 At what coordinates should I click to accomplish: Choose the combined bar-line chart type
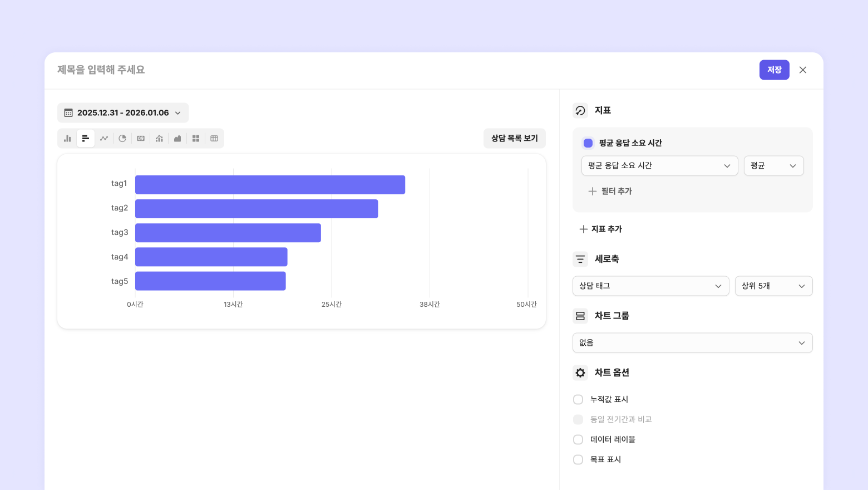(159, 139)
